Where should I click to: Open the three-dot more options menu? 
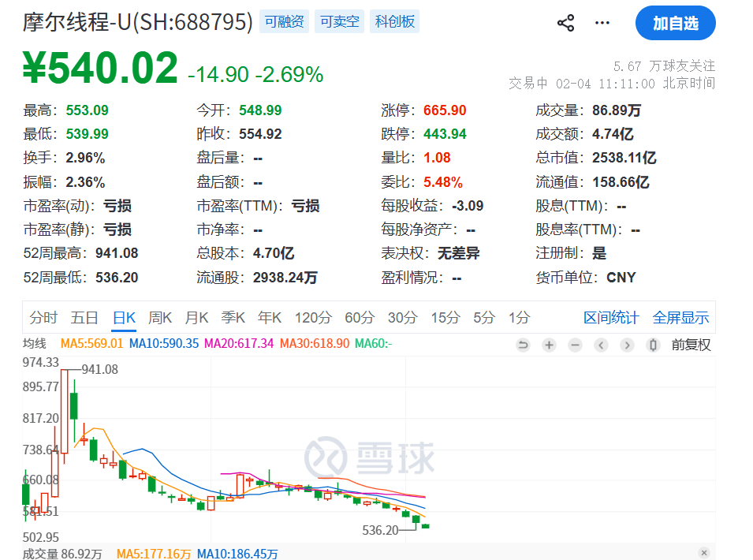tap(602, 23)
